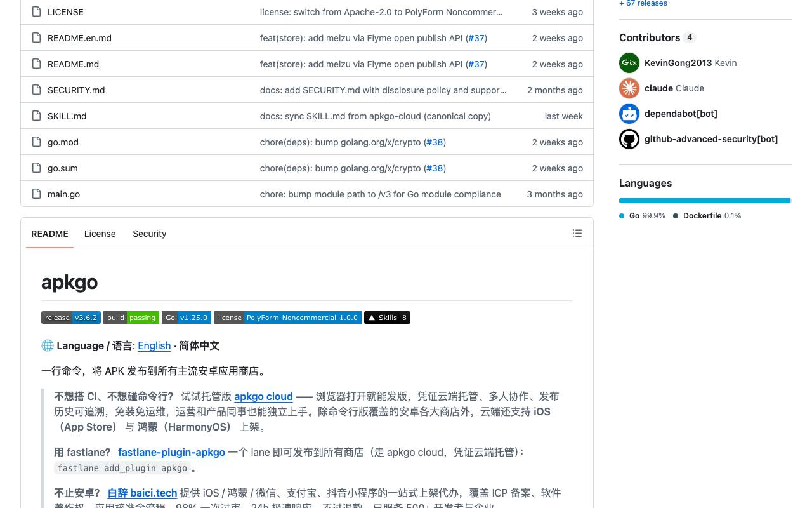Open PR #38 link in go.mod row
The width and height of the screenshot is (812, 508).
(435, 142)
